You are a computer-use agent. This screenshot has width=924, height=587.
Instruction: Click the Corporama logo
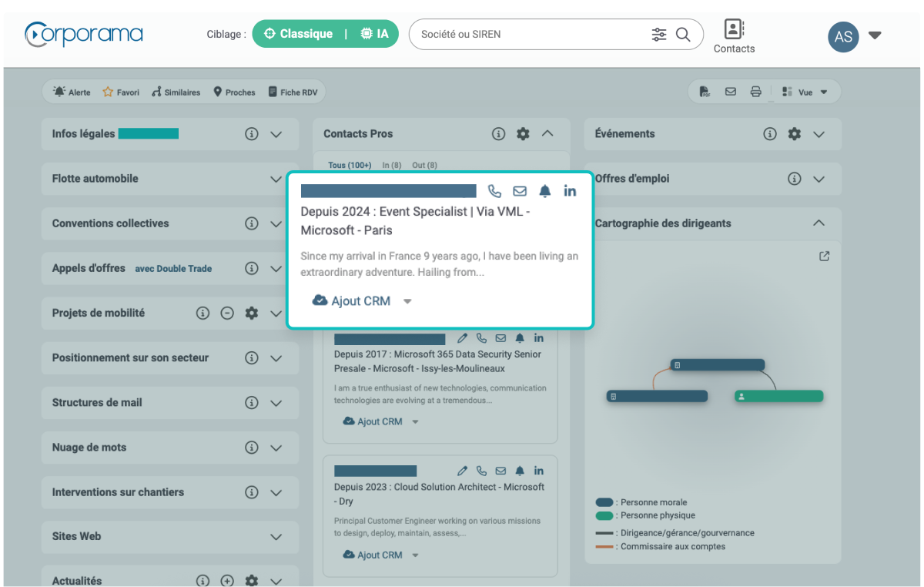coord(84,35)
